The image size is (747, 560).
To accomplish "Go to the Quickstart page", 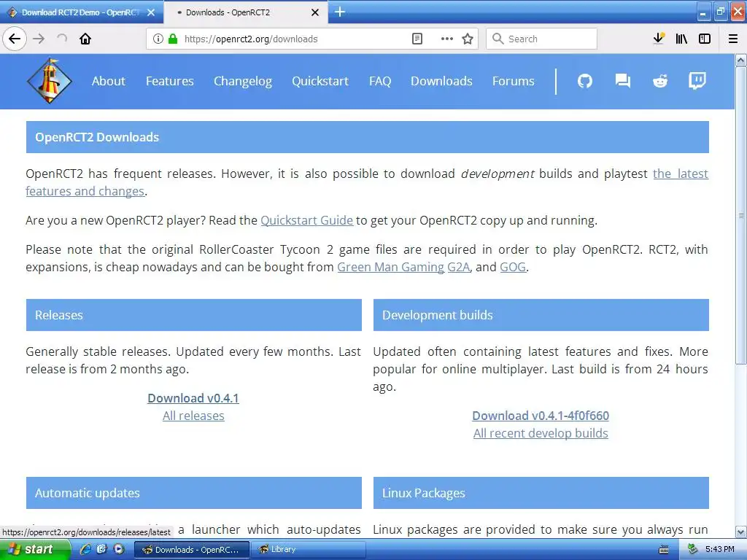I will point(320,81).
